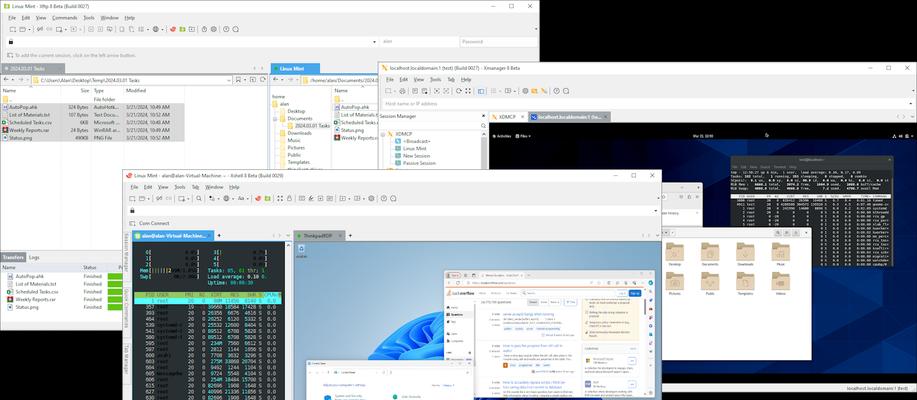This screenshot has height=400, width=917.
Task: Collapse the XDMCP node in Session Manager
Action: pos(383,134)
